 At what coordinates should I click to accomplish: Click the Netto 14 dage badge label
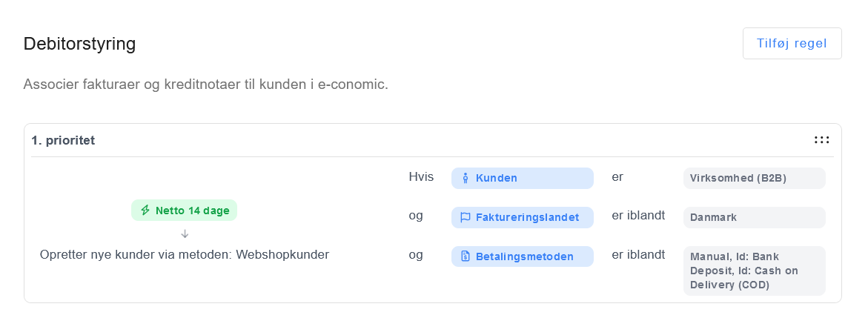click(192, 211)
